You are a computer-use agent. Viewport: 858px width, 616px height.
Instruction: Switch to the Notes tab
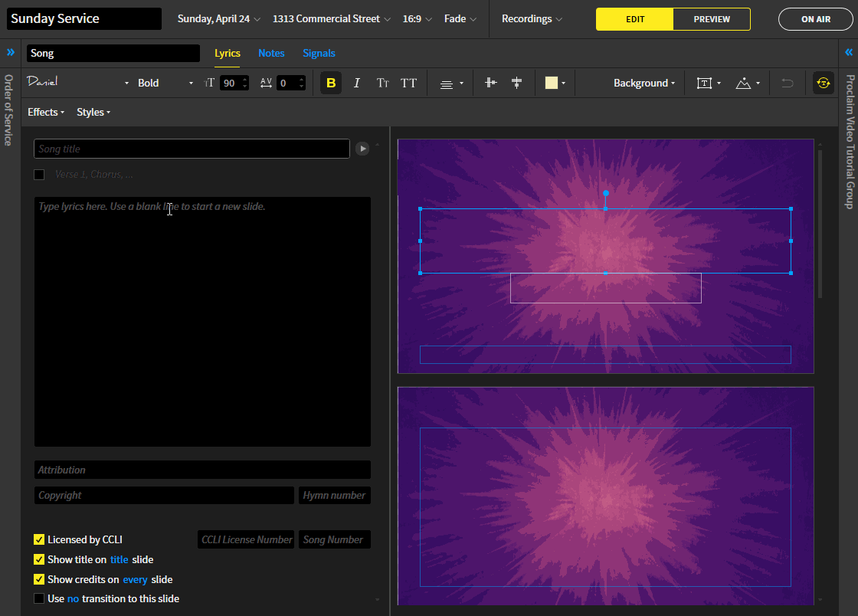271,53
